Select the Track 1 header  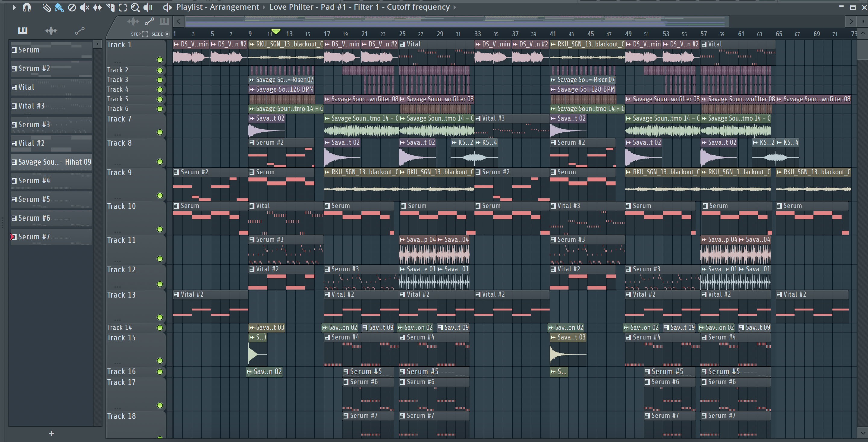(x=136, y=52)
